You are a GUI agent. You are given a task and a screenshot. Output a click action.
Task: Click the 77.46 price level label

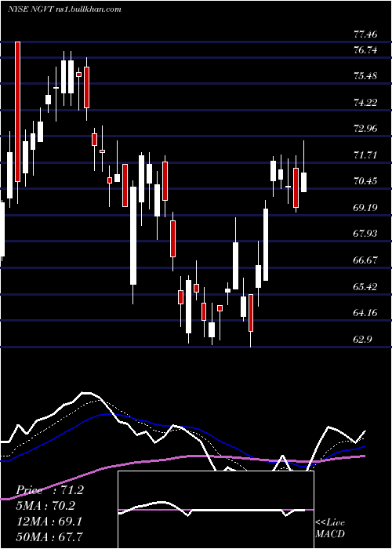[365, 35]
